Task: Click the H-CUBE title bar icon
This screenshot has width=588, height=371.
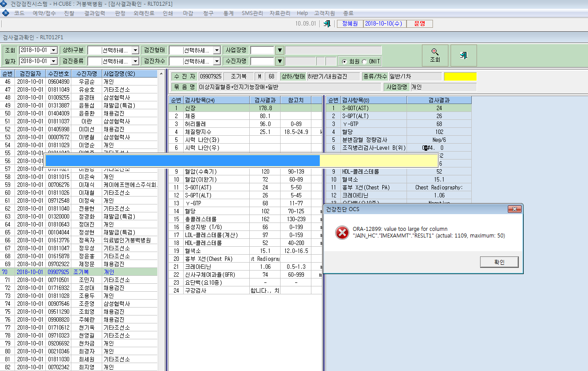Action: [x=4, y=4]
